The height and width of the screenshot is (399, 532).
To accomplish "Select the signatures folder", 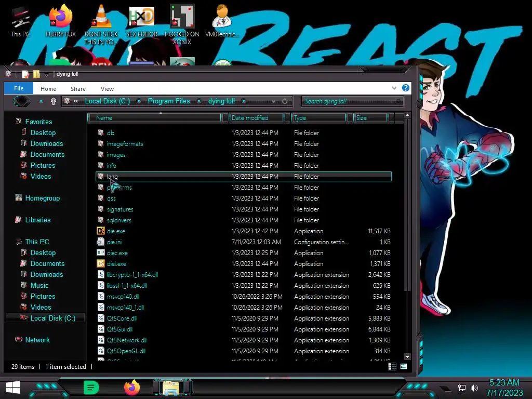I will (120, 209).
